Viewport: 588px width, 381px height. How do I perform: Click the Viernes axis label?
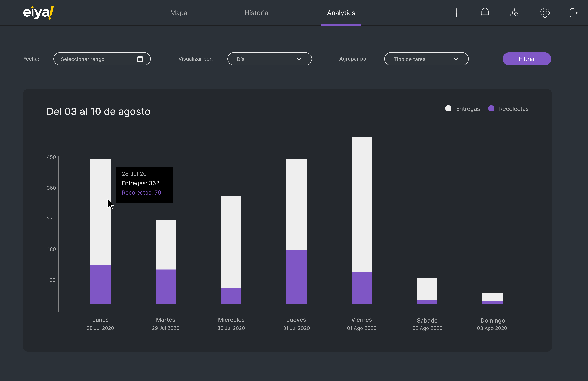click(x=362, y=320)
